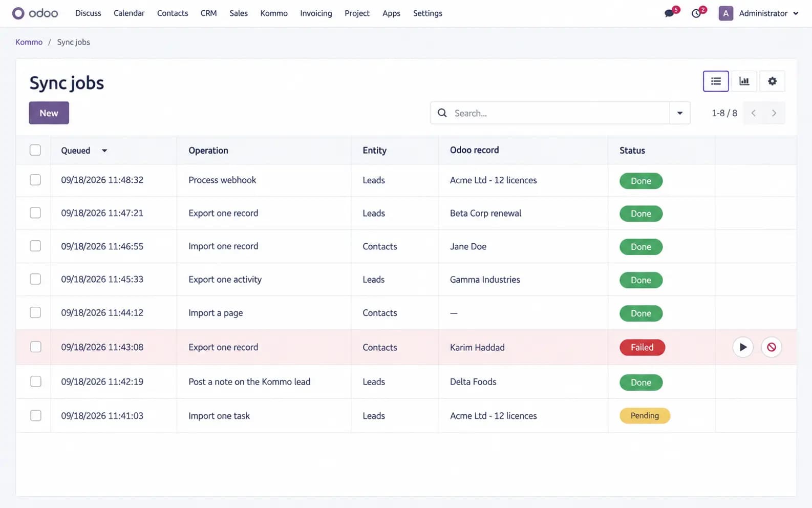Click the Pending status badge
812x508 pixels.
click(x=645, y=415)
